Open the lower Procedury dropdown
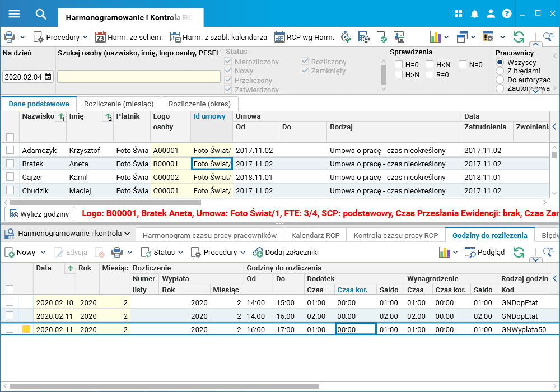The height and width of the screenshot is (392, 560). (x=218, y=253)
